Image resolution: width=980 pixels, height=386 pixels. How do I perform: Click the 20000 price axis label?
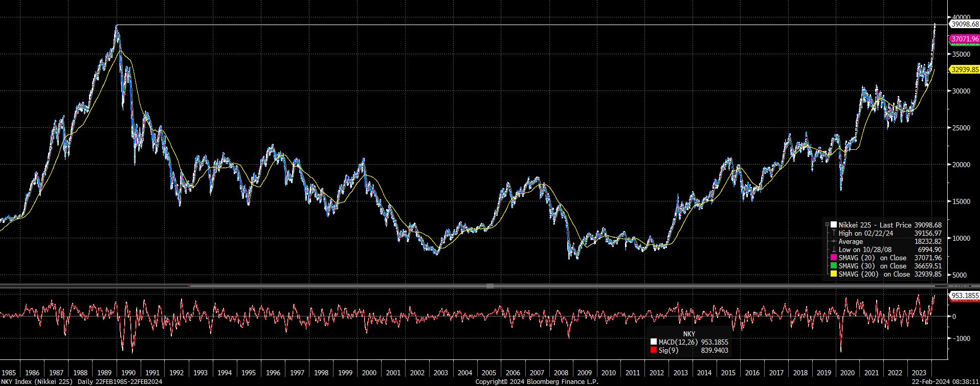[x=962, y=165]
